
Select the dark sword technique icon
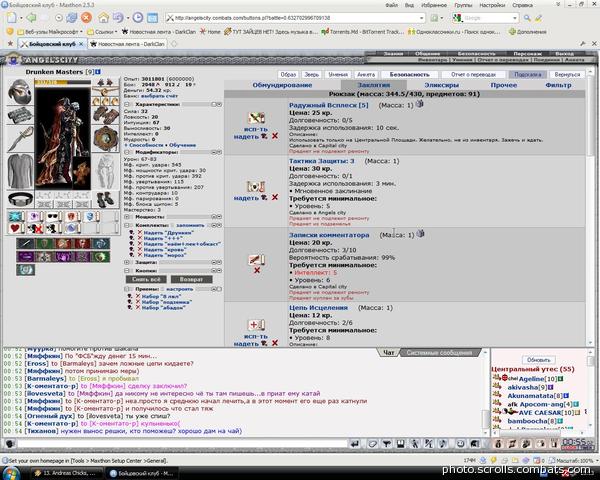click(25, 243)
